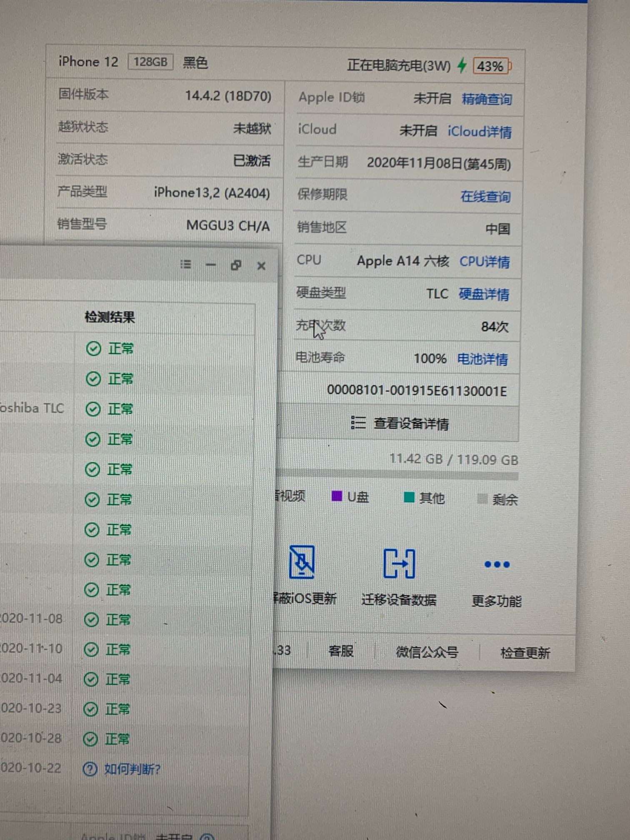
Task: Click the 43% battery indicator
Action: pyautogui.click(x=492, y=66)
